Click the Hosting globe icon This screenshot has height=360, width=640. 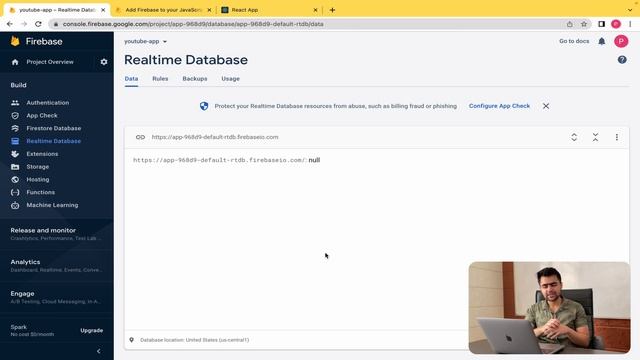pos(15,180)
